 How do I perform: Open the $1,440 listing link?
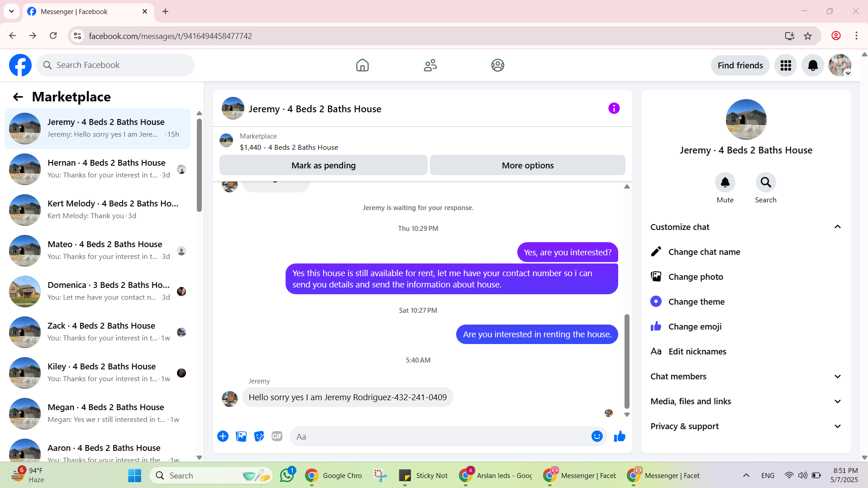click(289, 147)
